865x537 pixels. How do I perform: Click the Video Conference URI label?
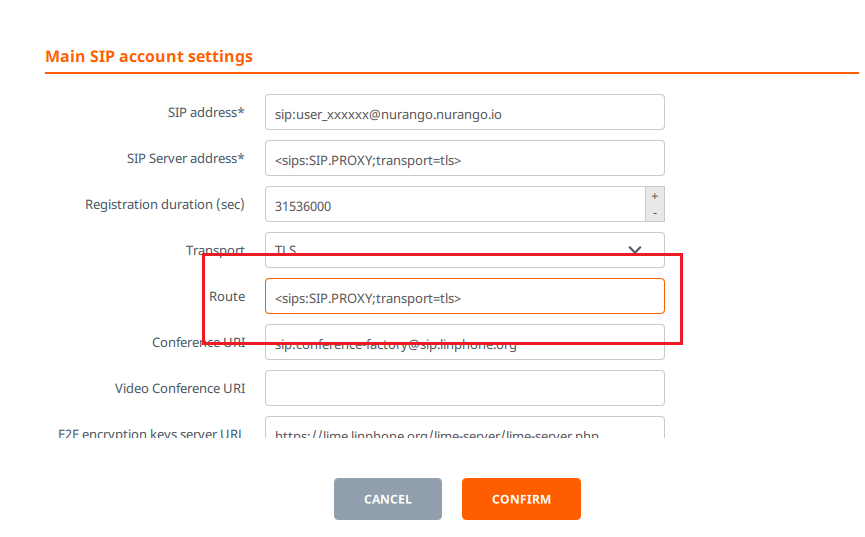point(180,389)
